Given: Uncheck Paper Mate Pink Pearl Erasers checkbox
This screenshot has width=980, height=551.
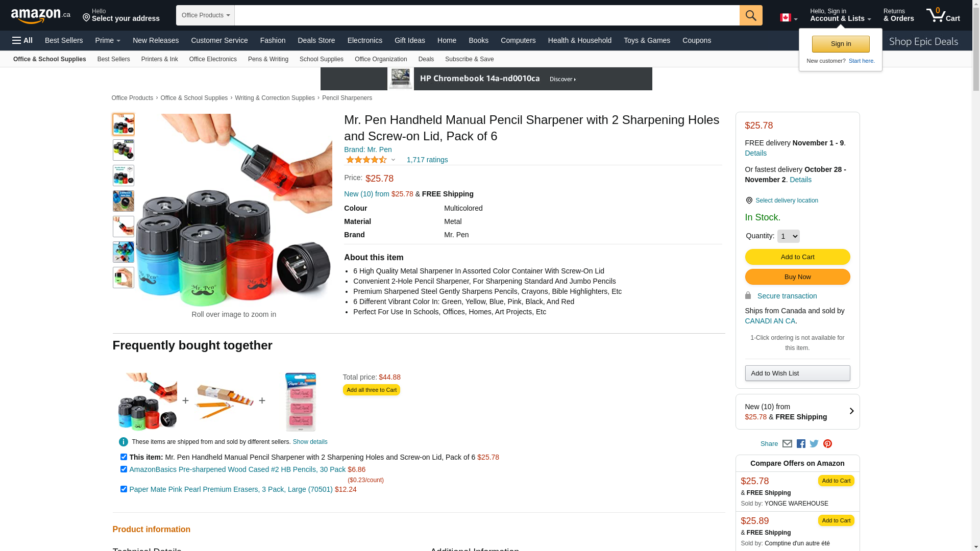Looking at the screenshot, I should [124, 489].
